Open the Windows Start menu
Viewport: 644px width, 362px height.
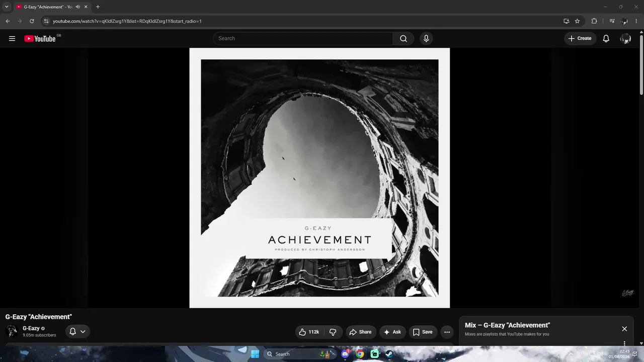pyautogui.click(x=255, y=354)
